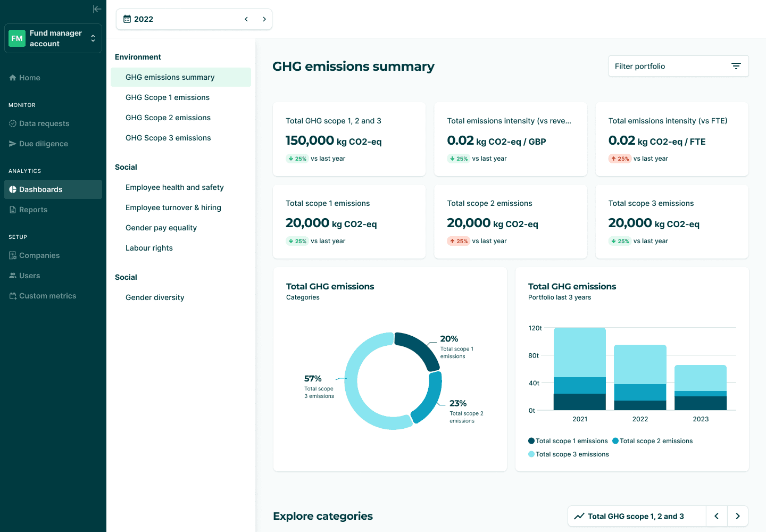766x532 pixels.
Task: Click Total emissions intensity vs revenue card
Action: click(511, 139)
